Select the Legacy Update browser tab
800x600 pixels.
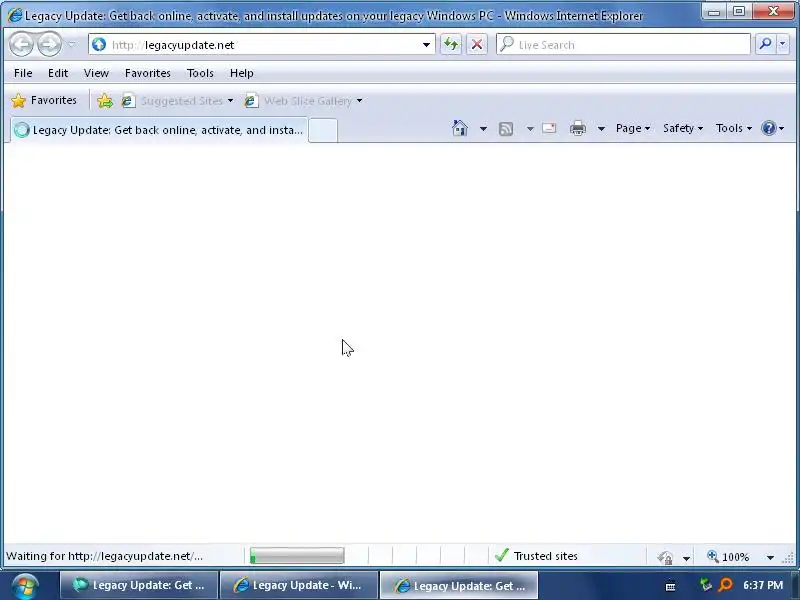tap(159, 130)
